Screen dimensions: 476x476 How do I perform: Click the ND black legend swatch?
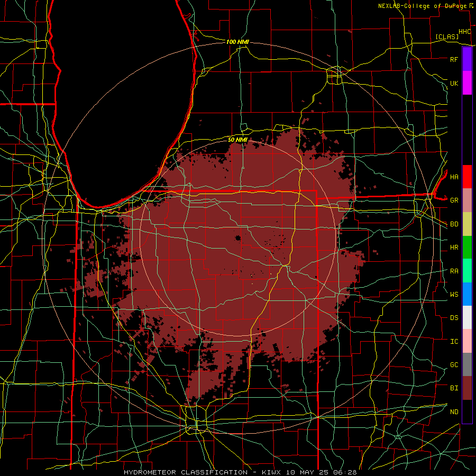point(467,411)
